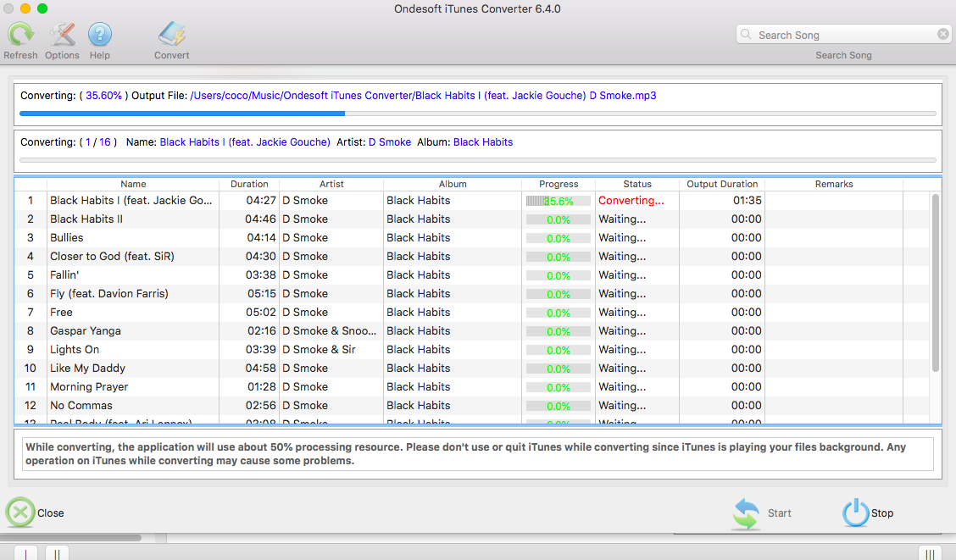Click the green Close circle icon
The image size is (956, 560).
20,513
